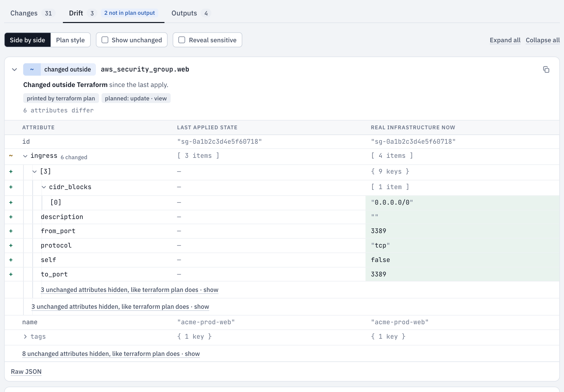The height and width of the screenshot is (392, 564).
Task: Collapse the ingress [3] item
Action: [x=34, y=172]
